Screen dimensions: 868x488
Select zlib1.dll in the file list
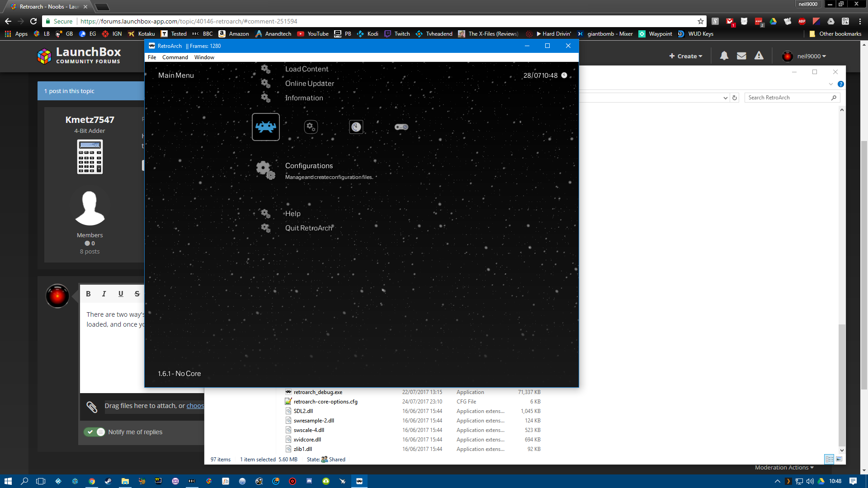302,449
